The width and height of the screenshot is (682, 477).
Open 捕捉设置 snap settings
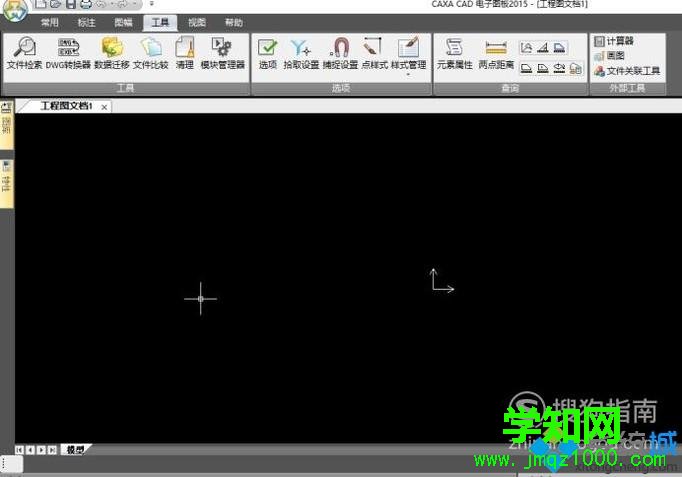click(x=340, y=53)
